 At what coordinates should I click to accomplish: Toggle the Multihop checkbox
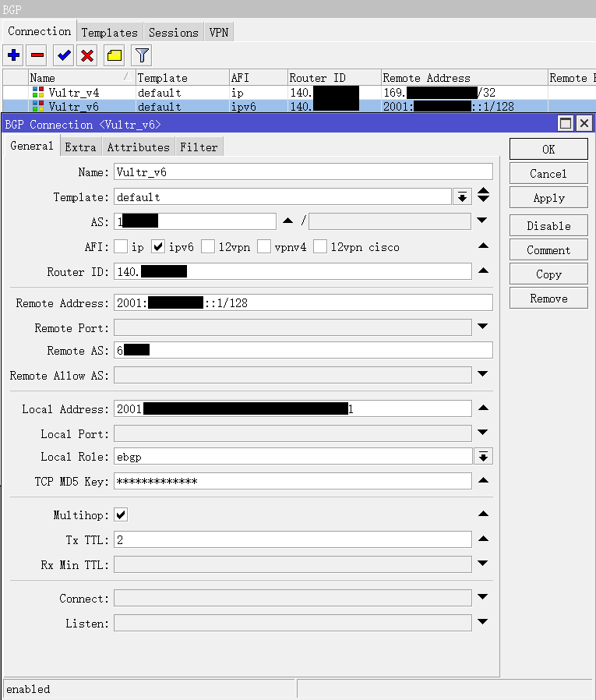tap(121, 514)
